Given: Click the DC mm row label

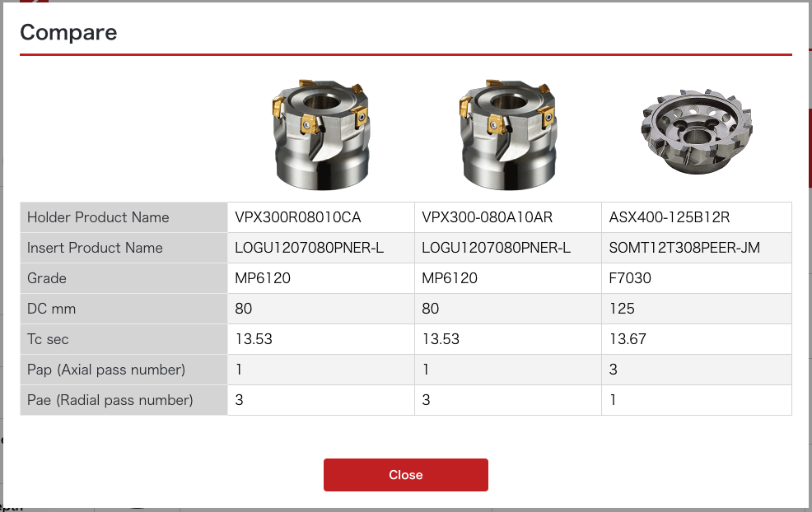Looking at the screenshot, I should pos(51,309).
